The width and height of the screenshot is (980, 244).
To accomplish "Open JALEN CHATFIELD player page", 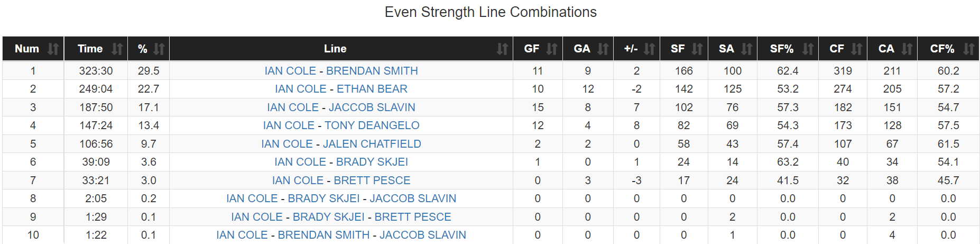I will pos(372,144).
